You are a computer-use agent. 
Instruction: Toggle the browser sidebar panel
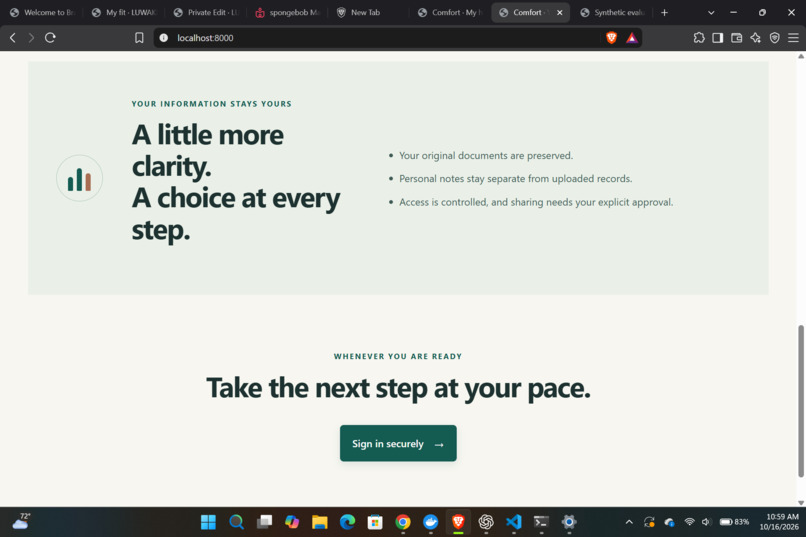click(x=718, y=38)
